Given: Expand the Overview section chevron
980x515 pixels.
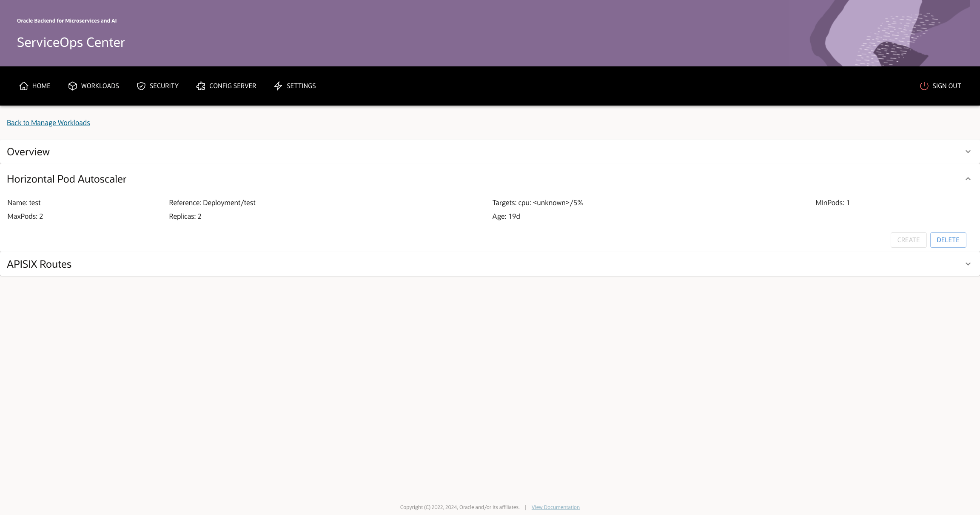Looking at the screenshot, I should [968, 152].
